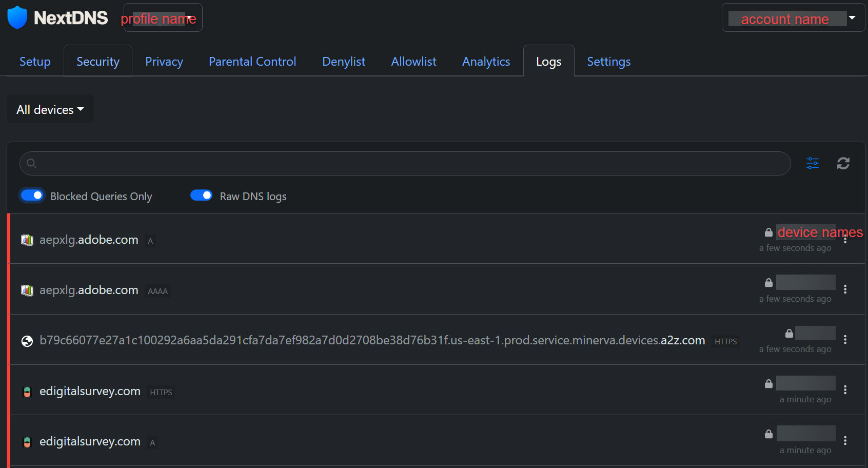The width and height of the screenshot is (868, 468).
Task: Open three-dot menu for a2z.com entry
Action: (x=845, y=340)
